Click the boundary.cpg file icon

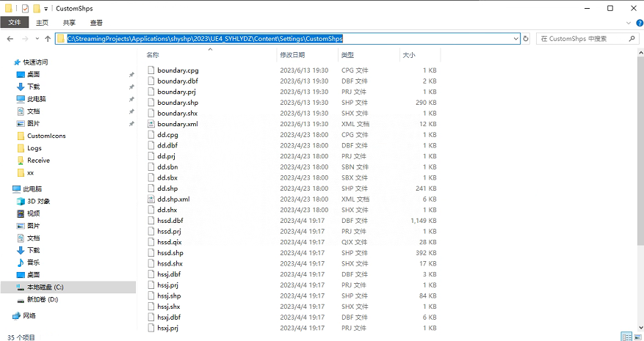(151, 70)
